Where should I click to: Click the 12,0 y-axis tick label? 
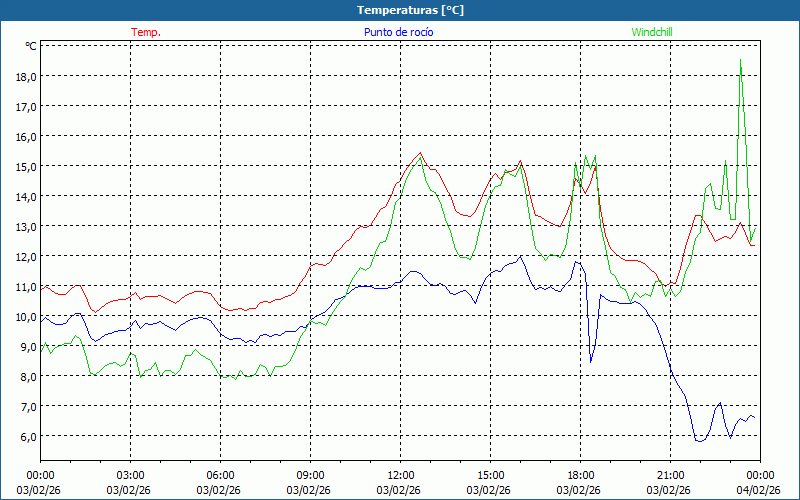(x=25, y=256)
